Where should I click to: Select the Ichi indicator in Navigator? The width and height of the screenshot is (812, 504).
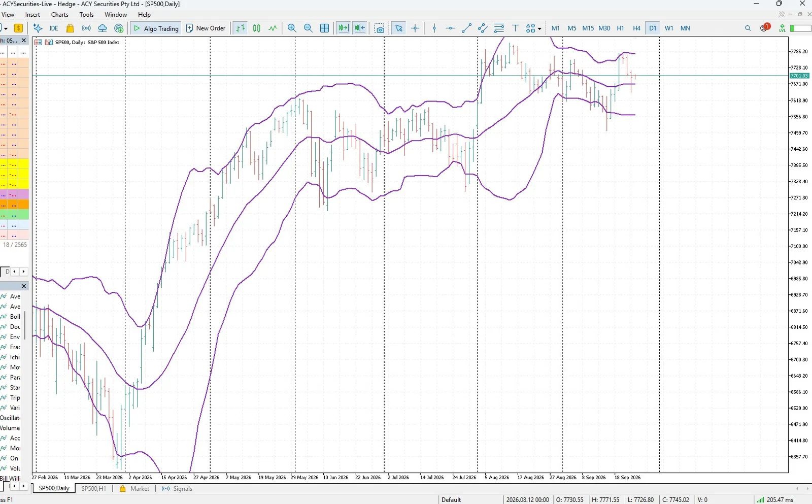point(11,357)
